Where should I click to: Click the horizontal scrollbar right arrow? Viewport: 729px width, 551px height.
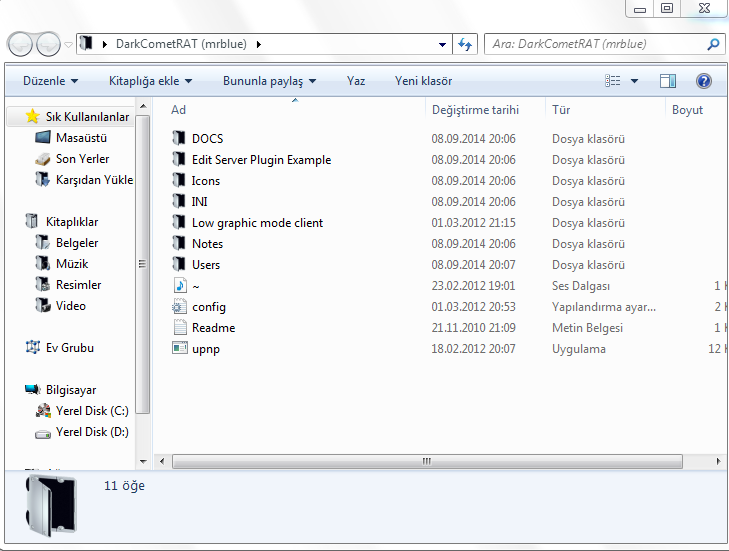tap(718, 461)
